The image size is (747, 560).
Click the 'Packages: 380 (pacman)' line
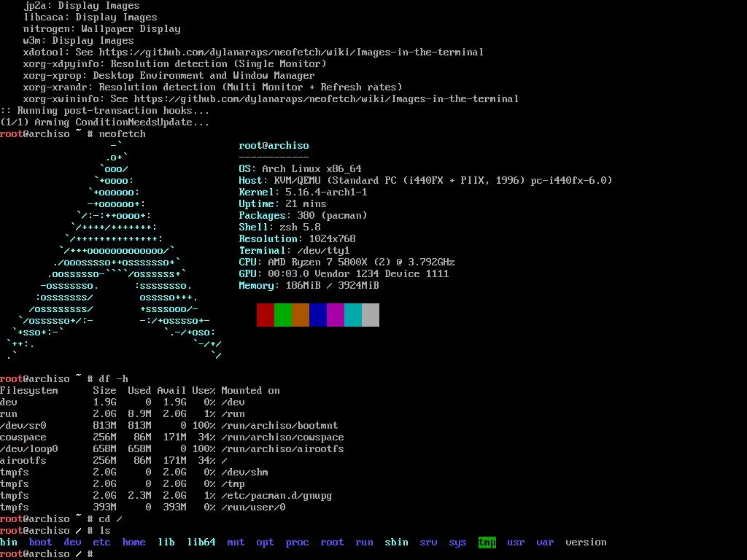[x=303, y=216]
